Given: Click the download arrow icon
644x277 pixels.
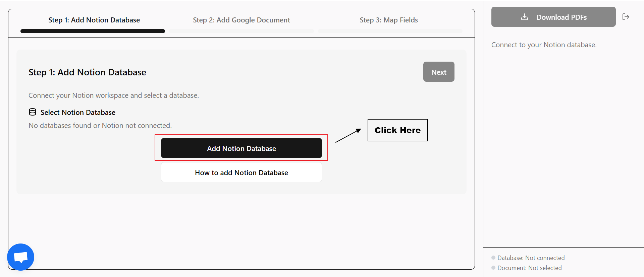Looking at the screenshot, I should point(525,17).
